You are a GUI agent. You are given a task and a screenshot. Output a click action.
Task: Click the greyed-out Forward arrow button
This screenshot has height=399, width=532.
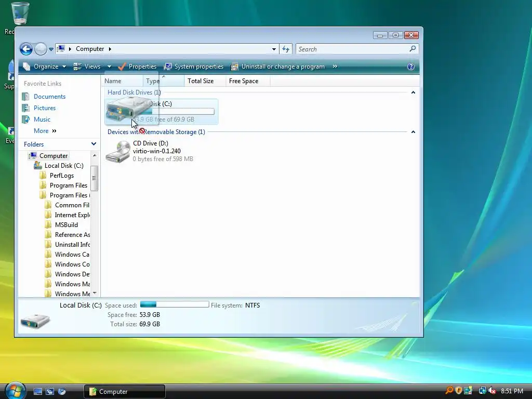click(x=41, y=49)
